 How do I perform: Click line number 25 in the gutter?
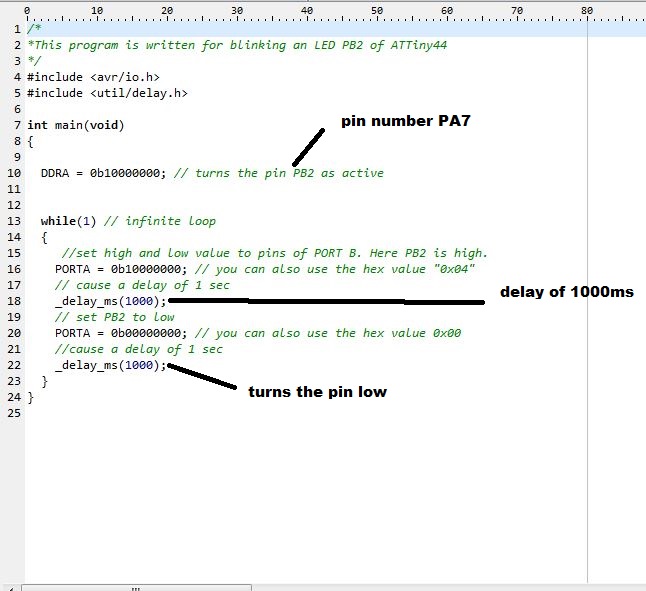pos(14,413)
